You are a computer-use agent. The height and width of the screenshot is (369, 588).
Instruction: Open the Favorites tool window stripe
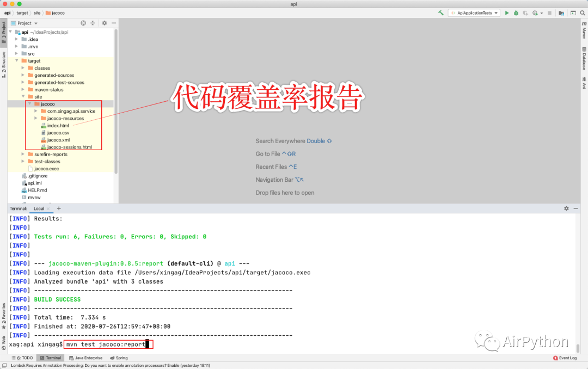point(4,316)
